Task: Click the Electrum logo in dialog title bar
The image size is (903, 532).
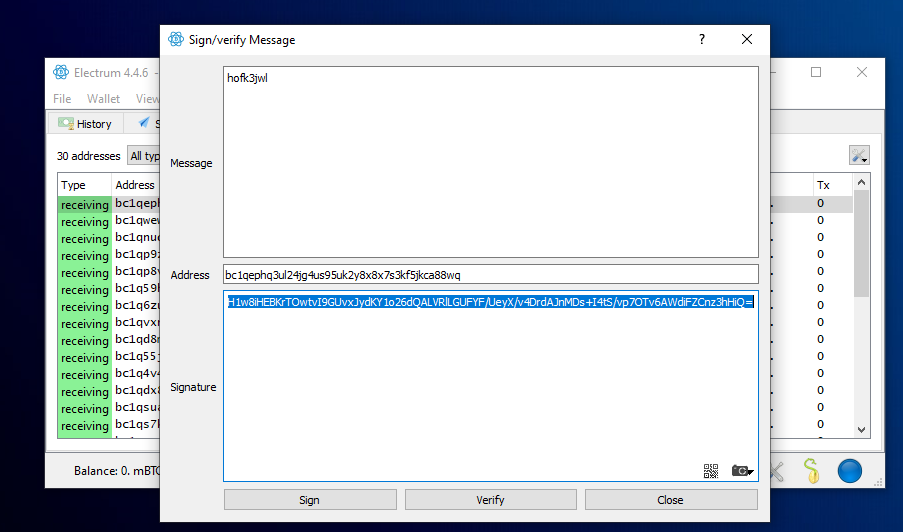Action: pyautogui.click(x=175, y=40)
